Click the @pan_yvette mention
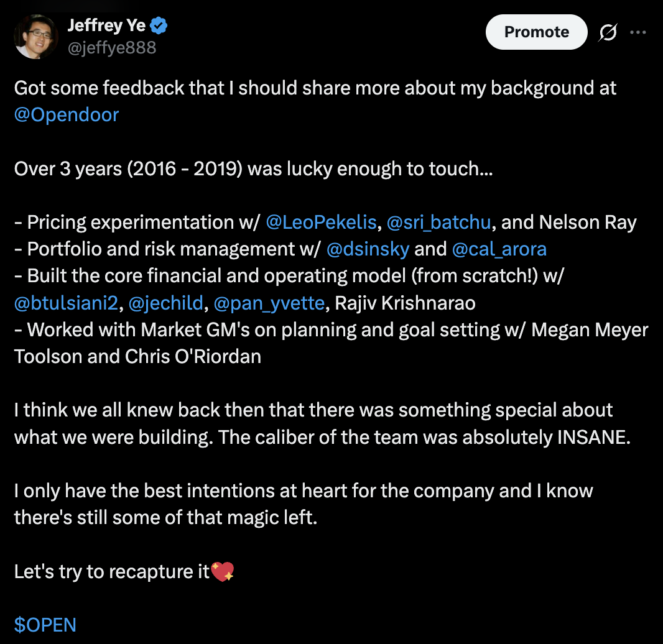 pos(269,303)
